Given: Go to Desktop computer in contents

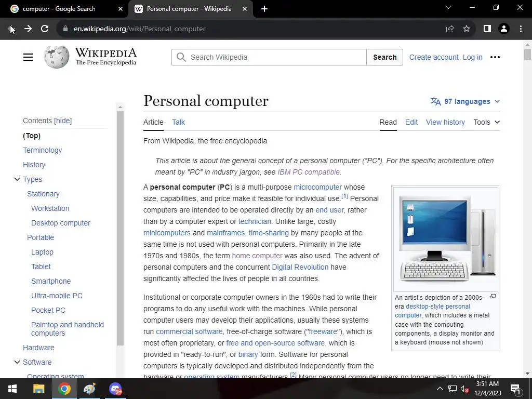Looking at the screenshot, I should pyautogui.click(x=61, y=223).
